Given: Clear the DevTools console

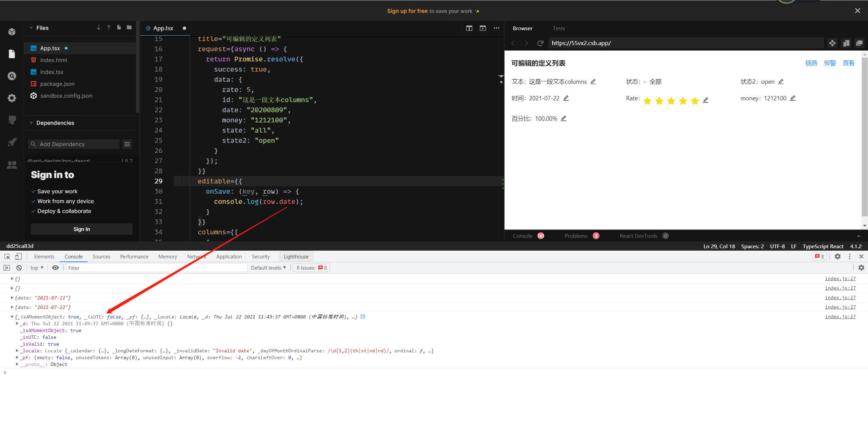Looking at the screenshot, I should (19, 268).
